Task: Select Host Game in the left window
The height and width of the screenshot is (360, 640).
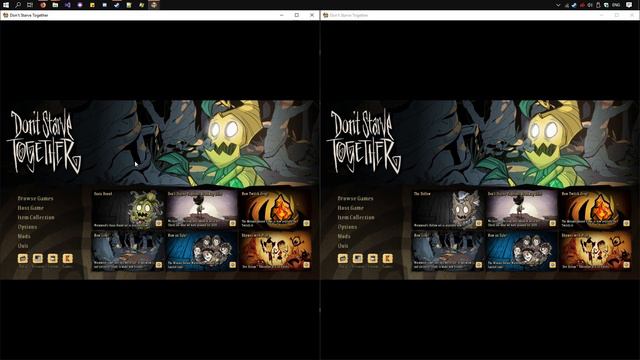Action: click(x=31, y=208)
